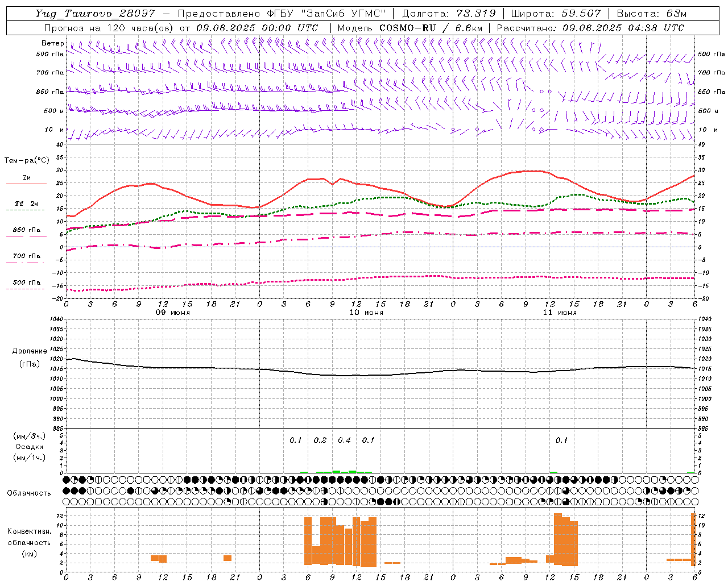The width and height of the screenshot is (728, 582).
Task: Click the Ветер panel label
Action: [52, 43]
